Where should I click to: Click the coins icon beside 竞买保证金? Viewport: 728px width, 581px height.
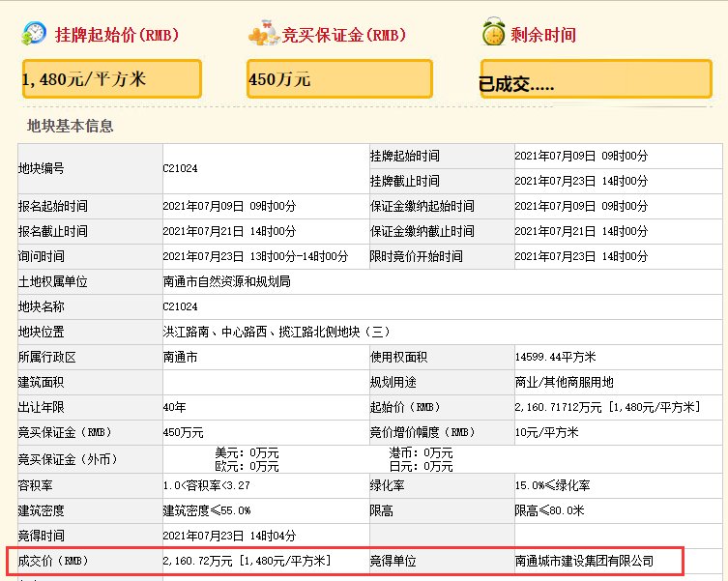(263, 34)
